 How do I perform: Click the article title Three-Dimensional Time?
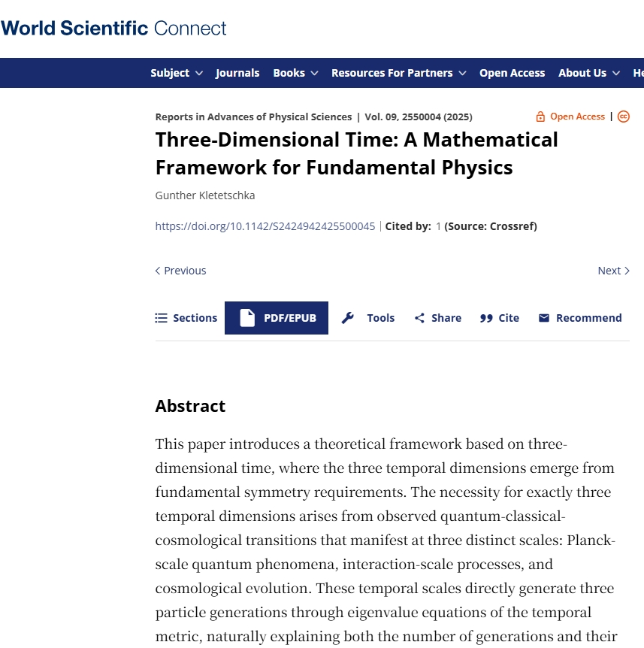(356, 153)
